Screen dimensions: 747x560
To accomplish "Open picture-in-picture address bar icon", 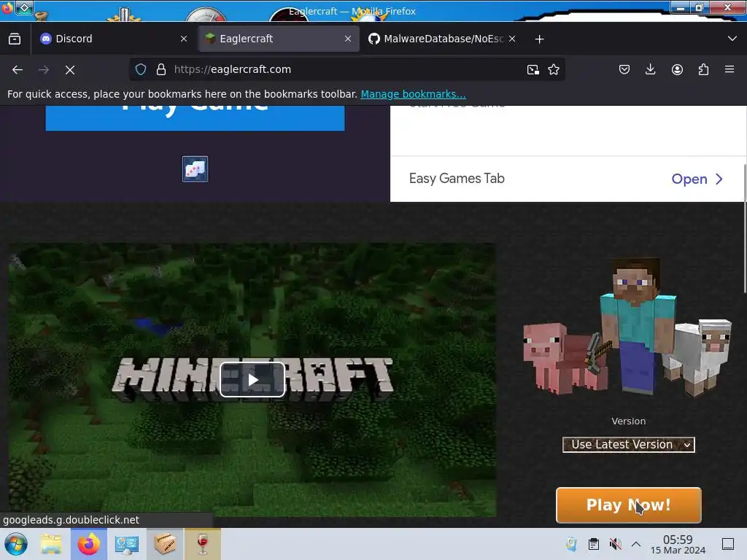I will click(533, 70).
